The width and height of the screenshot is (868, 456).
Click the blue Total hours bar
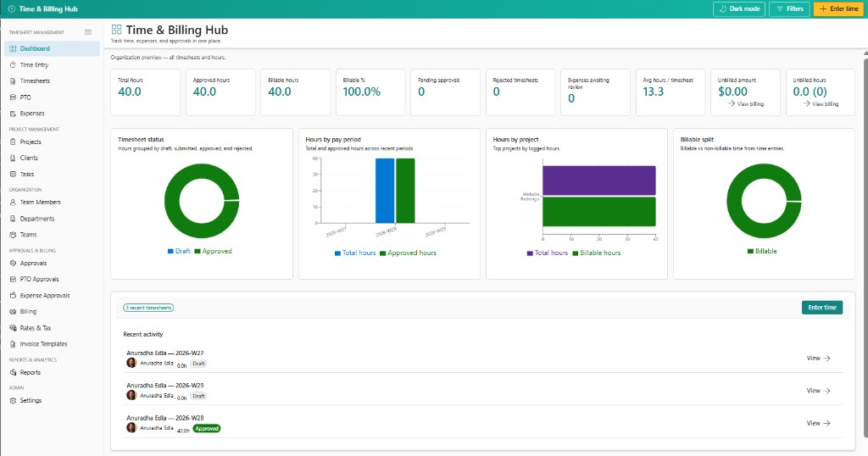(385, 191)
